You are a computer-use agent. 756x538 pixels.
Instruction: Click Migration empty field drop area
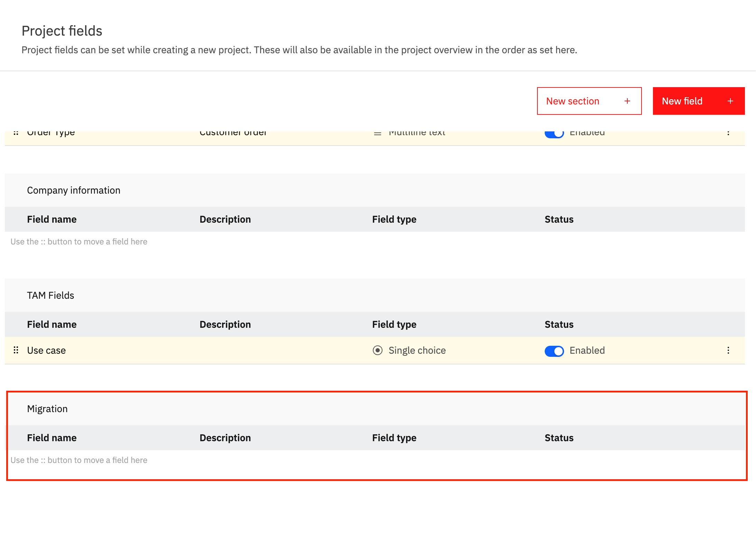[79, 460]
